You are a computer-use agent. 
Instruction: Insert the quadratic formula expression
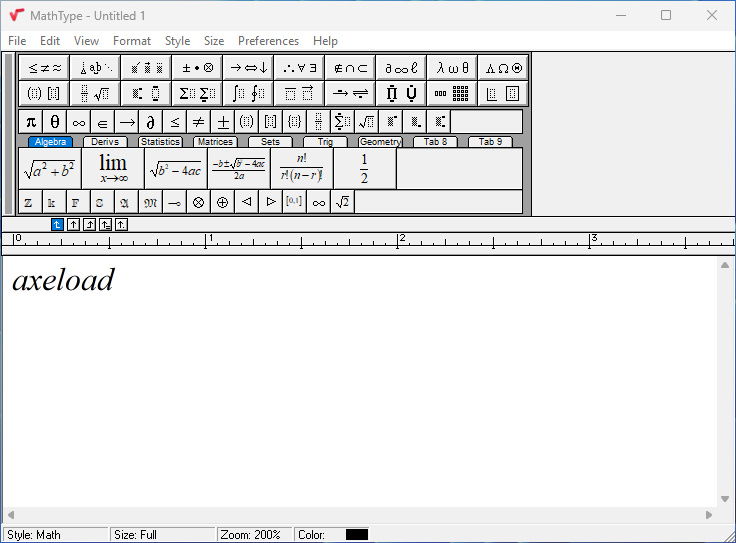tap(239, 169)
